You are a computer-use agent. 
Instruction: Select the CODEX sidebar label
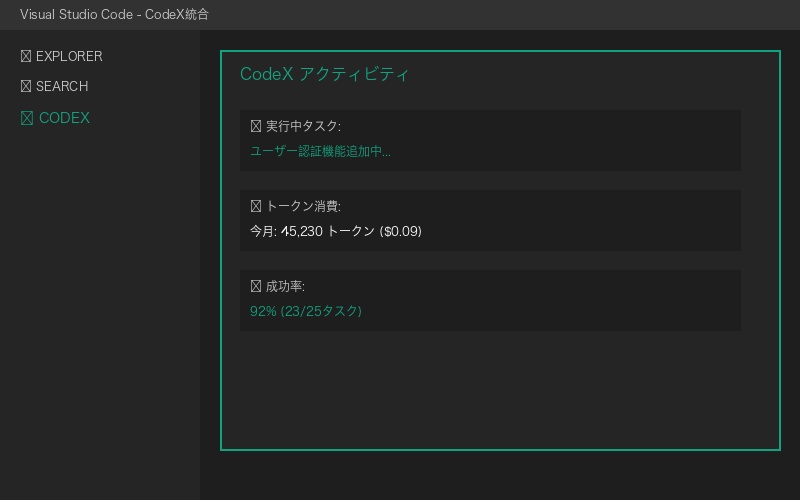(64, 118)
